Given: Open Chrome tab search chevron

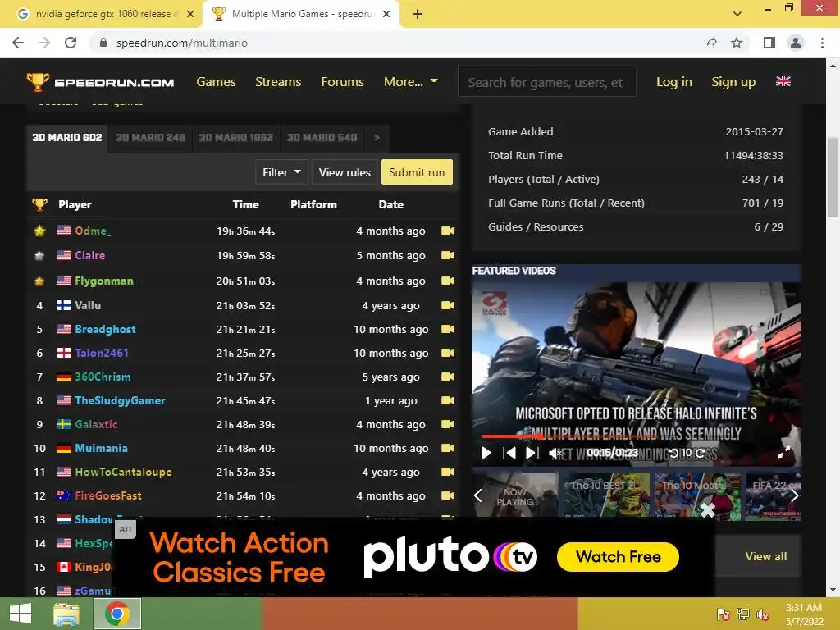Looking at the screenshot, I should 737,14.
